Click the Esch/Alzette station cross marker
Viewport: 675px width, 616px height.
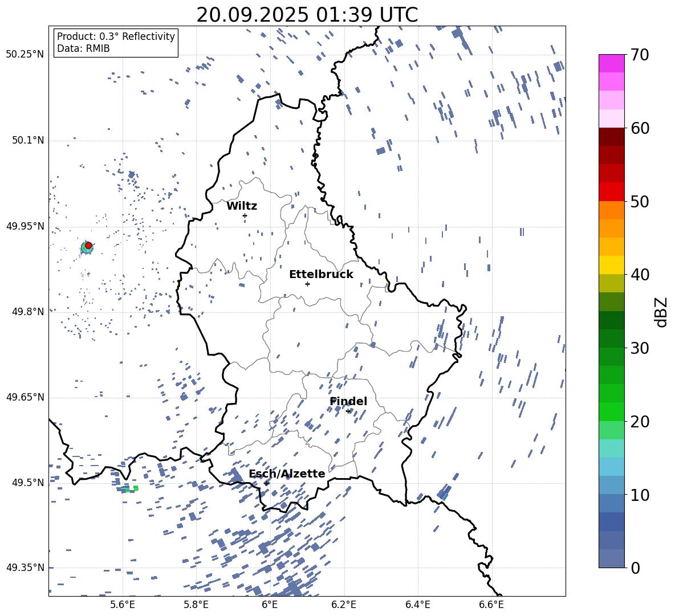[266, 483]
